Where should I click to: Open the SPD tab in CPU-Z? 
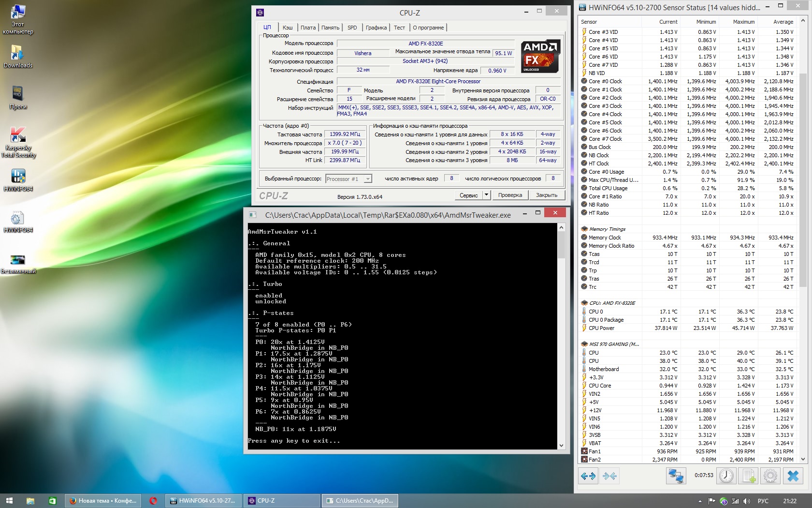[352, 28]
